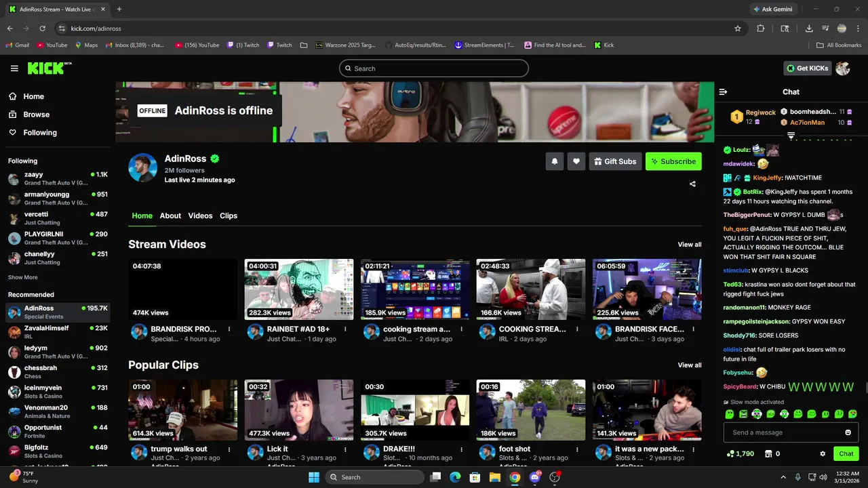Switch to the Home tab
Image resolution: width=868 pixels, height=488 pixels.
click(142, 216)
